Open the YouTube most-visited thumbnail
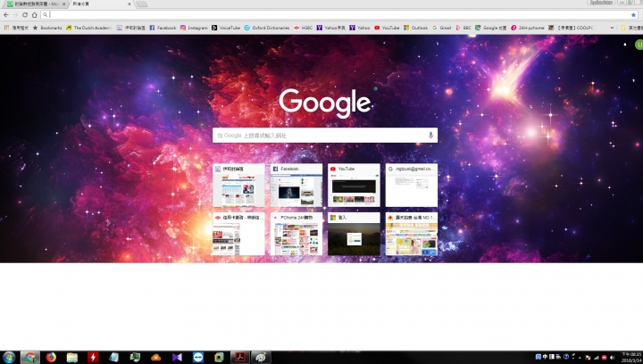 354,185
